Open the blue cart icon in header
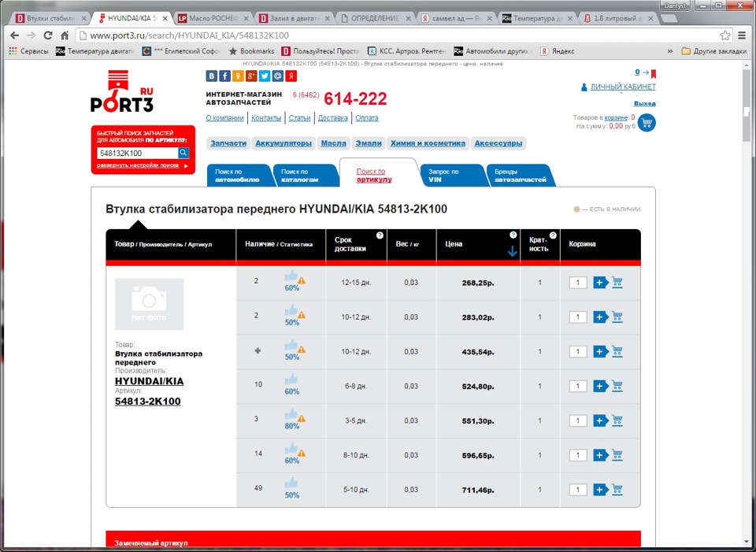Screen dimensions: 756x552 [647, 122]
